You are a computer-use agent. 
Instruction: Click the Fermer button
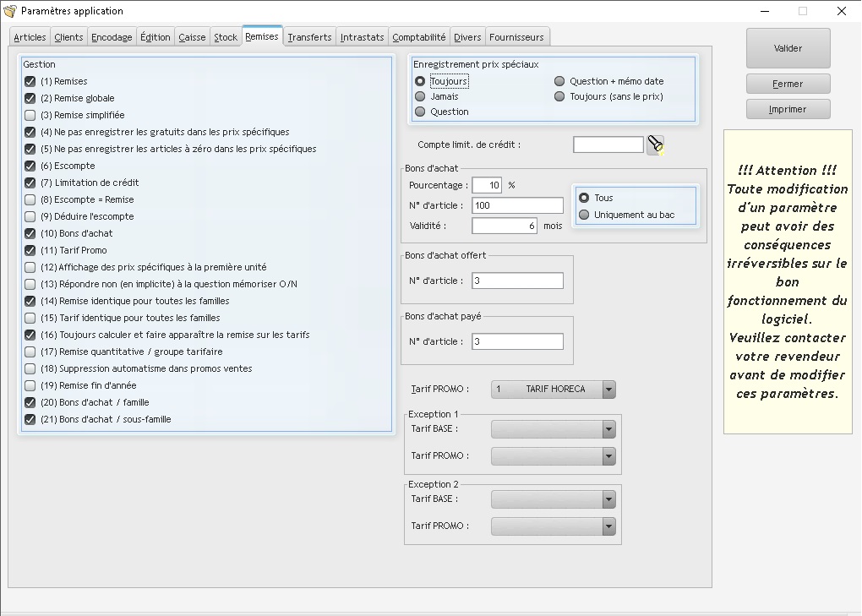click(x=788, y=84)
